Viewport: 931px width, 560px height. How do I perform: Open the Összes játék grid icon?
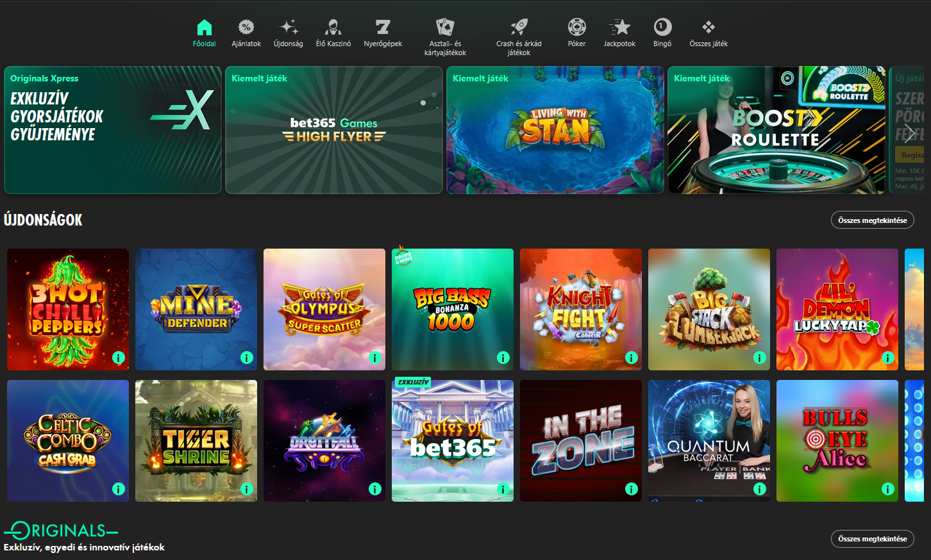[x=709, y=27]
